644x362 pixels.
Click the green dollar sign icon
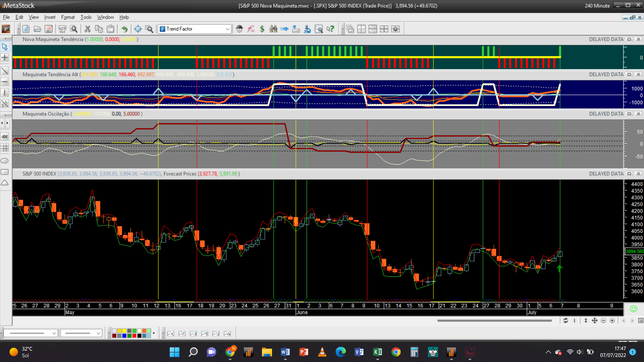[x=262, y=29]
